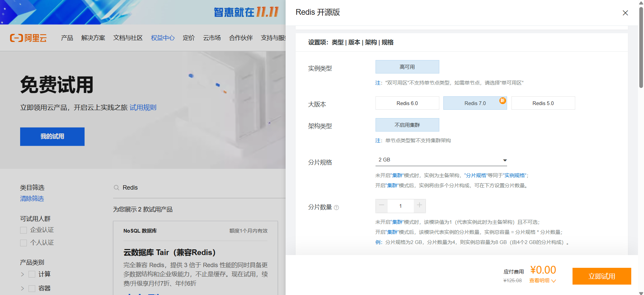Image resolution: width=644 pixels, height=295 pixels.
Task: Click the 我的试用 button
Action: coord(52,137)
